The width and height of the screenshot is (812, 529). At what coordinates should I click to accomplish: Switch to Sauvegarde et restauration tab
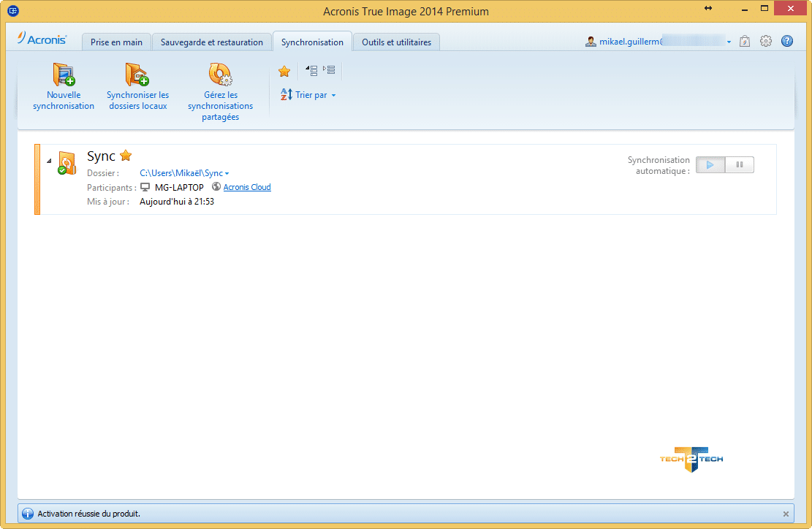pyautogui.click(x=212, y=42)
